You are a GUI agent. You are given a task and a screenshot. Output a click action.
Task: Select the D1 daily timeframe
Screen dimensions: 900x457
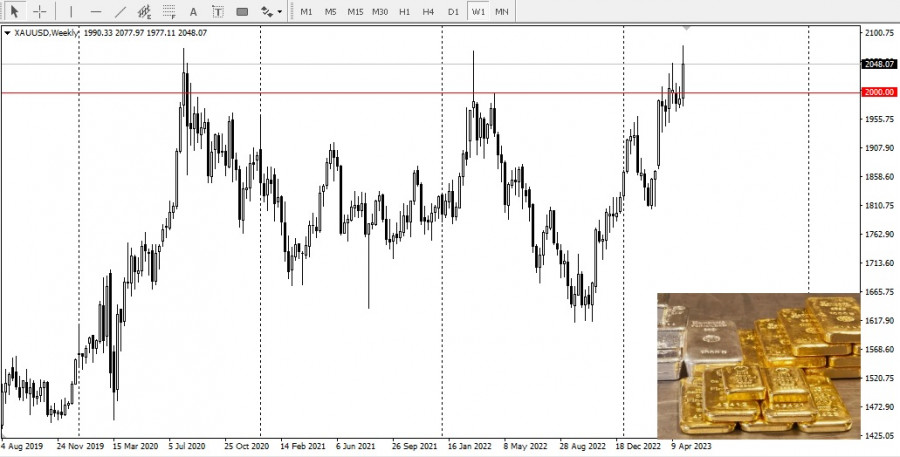(x=453, y=11)
